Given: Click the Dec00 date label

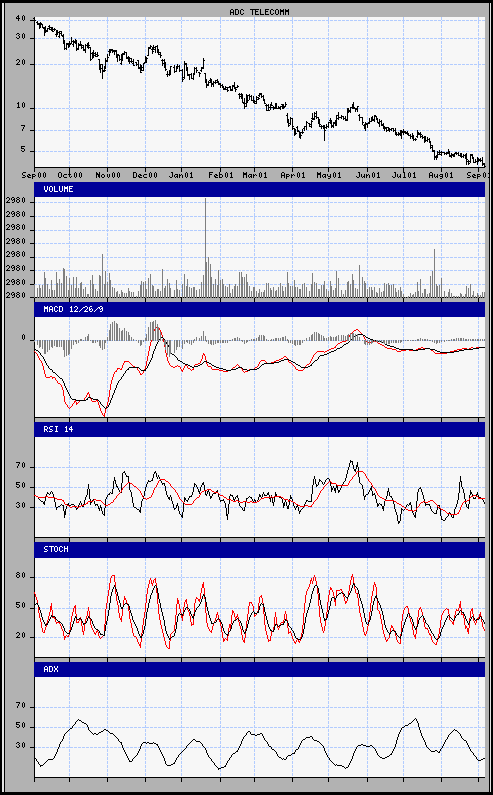Looking at the screenshot, I should 145,175.
